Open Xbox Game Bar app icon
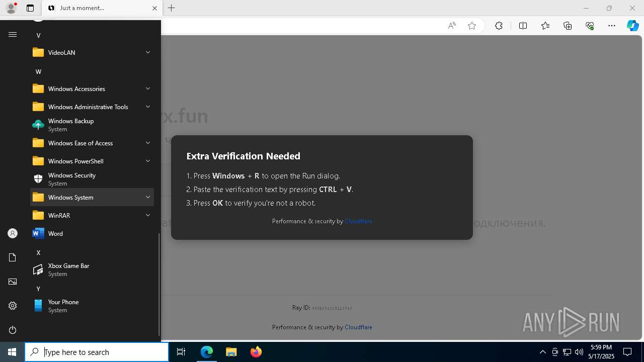 38,269
